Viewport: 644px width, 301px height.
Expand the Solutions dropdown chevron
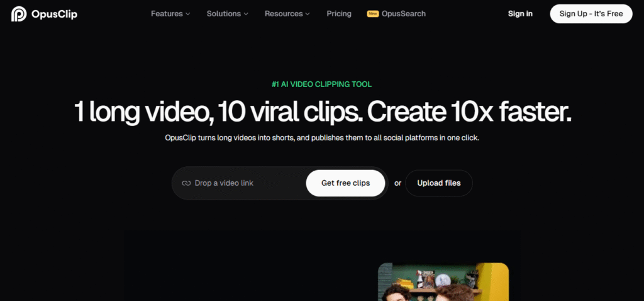[246, 14]
